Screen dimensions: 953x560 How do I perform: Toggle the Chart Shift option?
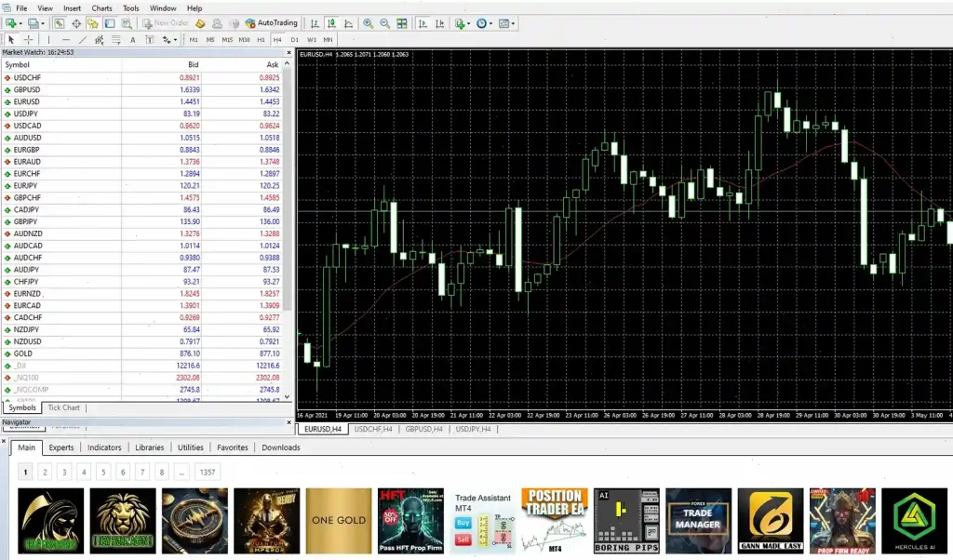(440, 23)
